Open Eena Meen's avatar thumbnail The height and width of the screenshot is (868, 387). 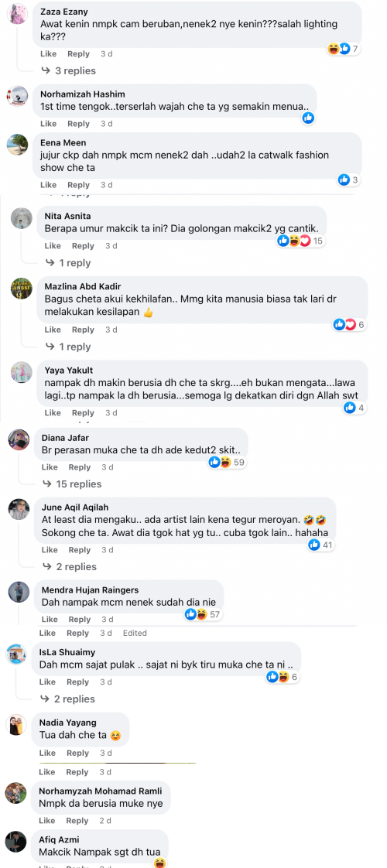coord(17,145)
